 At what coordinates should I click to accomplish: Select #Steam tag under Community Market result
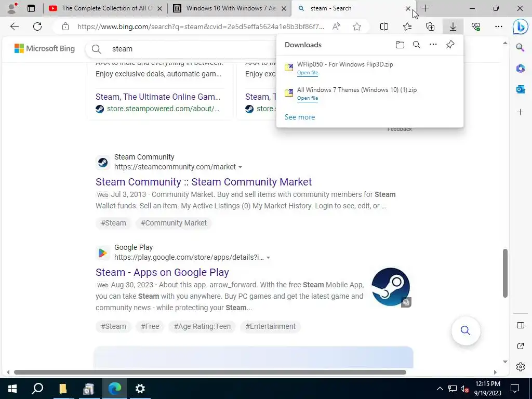113,223
